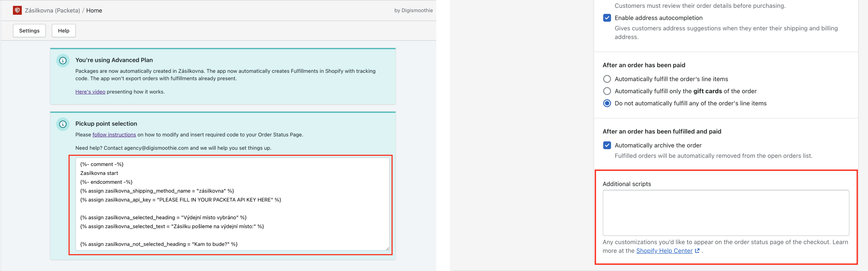Click the 'After an order has been paid' heading
868x271 pixels.
tap(644, 65)
